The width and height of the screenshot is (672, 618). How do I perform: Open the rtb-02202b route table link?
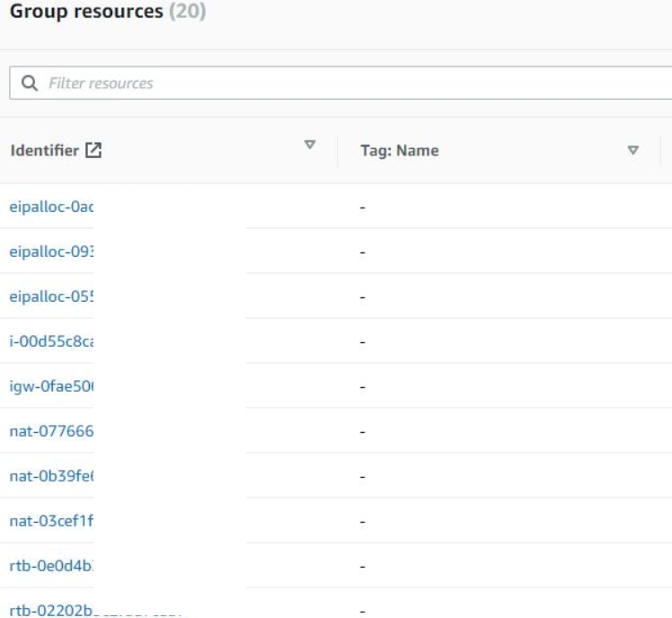pos(51,610)
